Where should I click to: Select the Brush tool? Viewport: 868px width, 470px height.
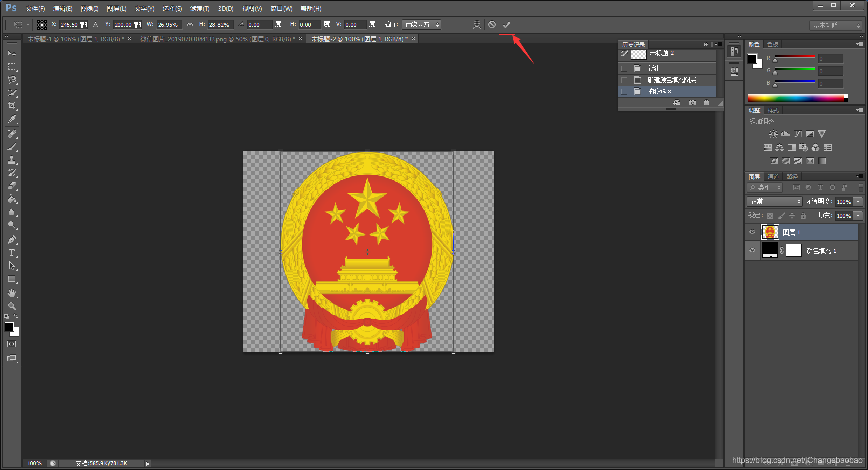point(12,147)
